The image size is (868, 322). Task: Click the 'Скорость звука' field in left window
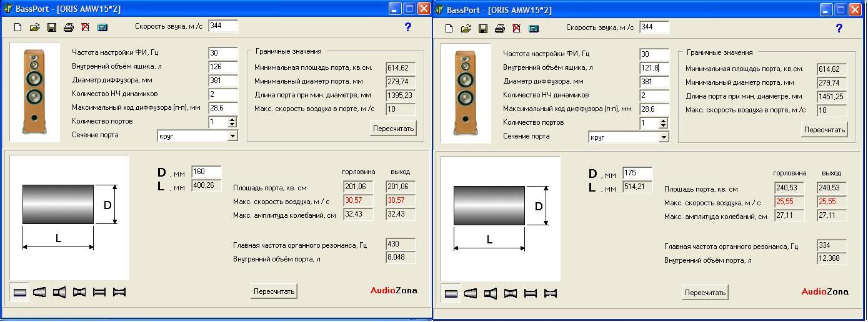pyautogui.click(x=223, y=26)
